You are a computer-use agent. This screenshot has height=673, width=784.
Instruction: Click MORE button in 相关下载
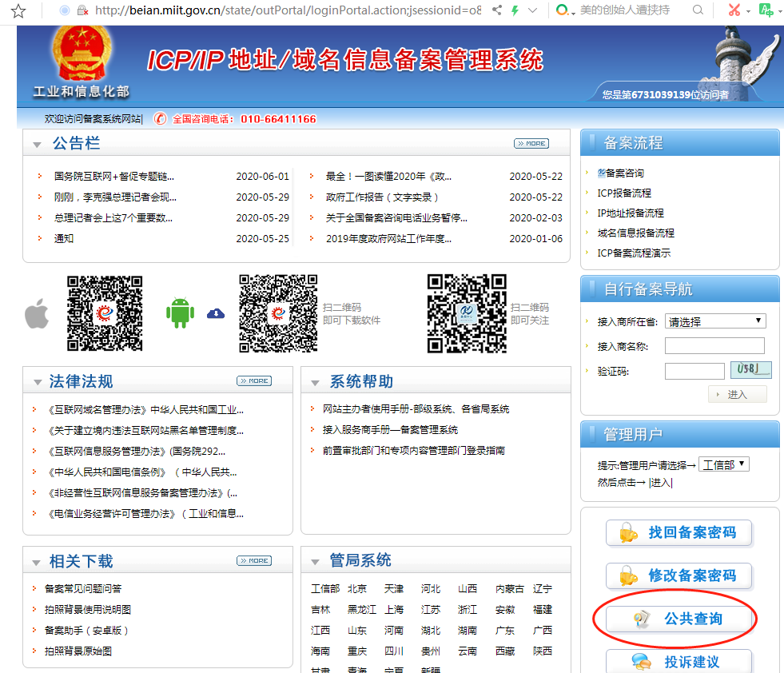pos(254,560)
